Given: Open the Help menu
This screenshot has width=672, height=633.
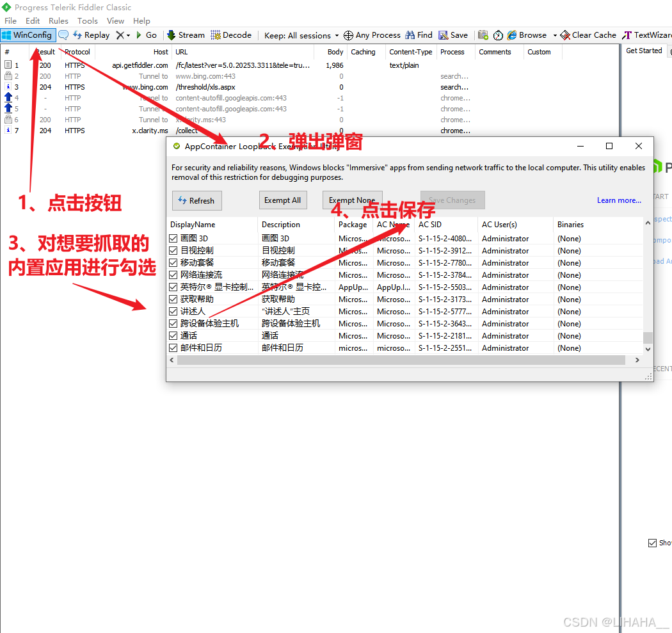Looking at the screenshot, I should click(141, 21).
